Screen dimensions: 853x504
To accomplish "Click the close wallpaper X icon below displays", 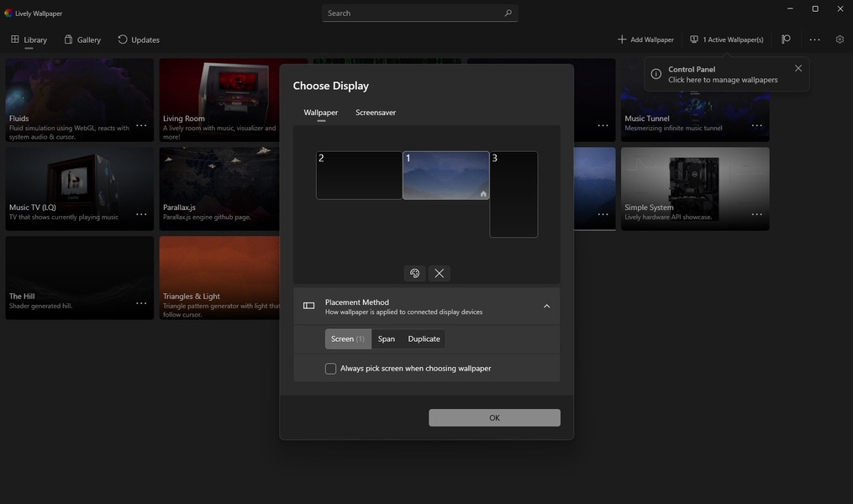I will [x=439, y=273].
